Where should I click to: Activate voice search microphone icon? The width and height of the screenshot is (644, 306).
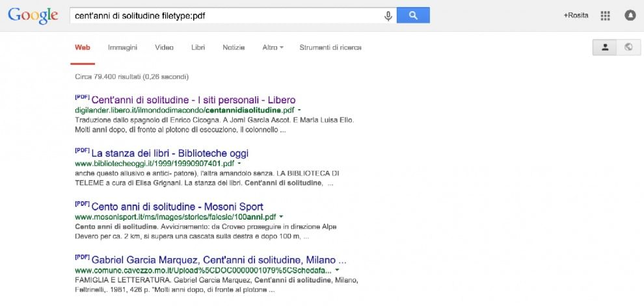coord(388,16)
